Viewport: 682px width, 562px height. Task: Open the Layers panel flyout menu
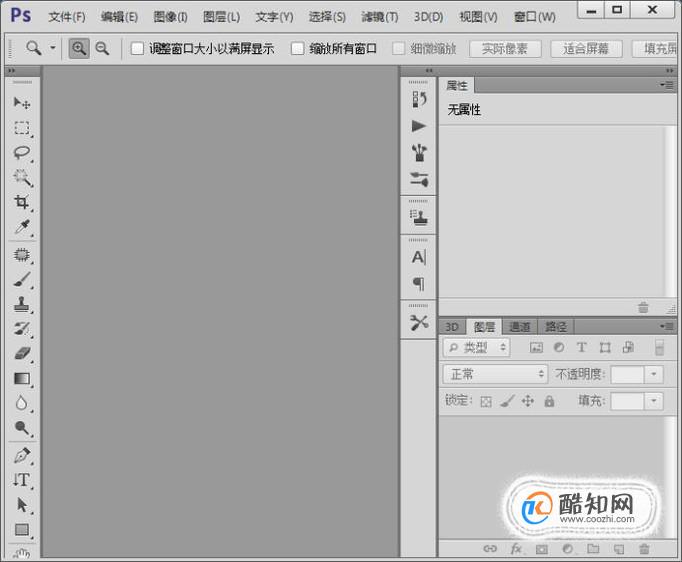pos(667,326)
